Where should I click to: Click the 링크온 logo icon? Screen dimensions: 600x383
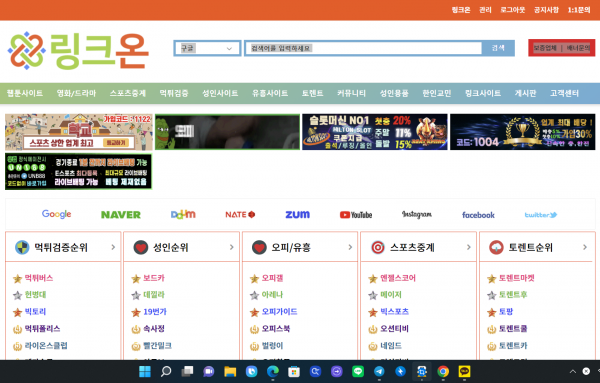[x=26, y=51]
